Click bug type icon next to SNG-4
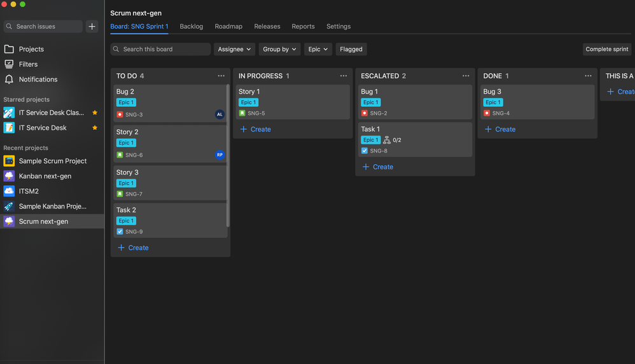Image resolution: width=635 pixels, height=364 pixels. 487,113
